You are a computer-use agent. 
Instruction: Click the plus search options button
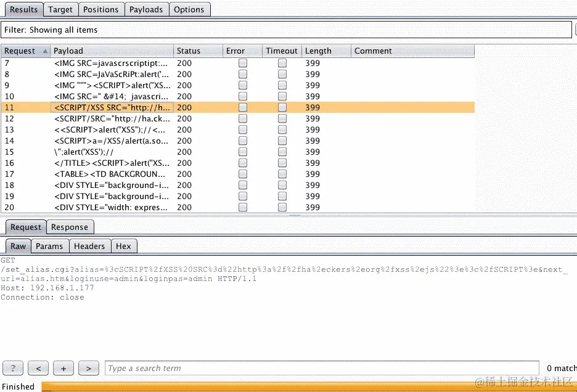pyautogui.click(x=63, y=368)
